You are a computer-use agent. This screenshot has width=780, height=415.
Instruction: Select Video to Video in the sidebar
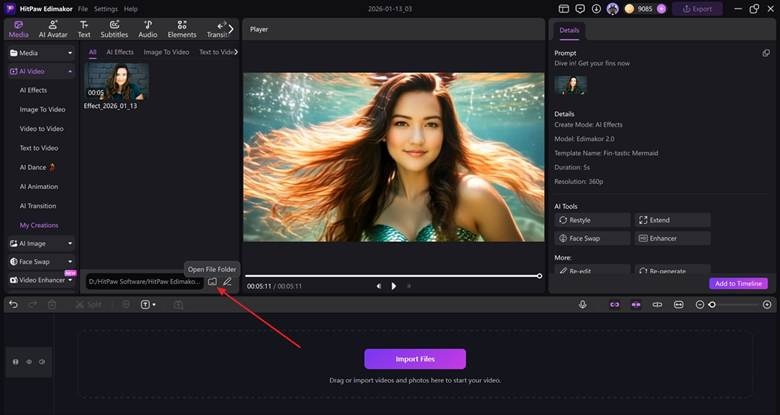tap(42, 129)
